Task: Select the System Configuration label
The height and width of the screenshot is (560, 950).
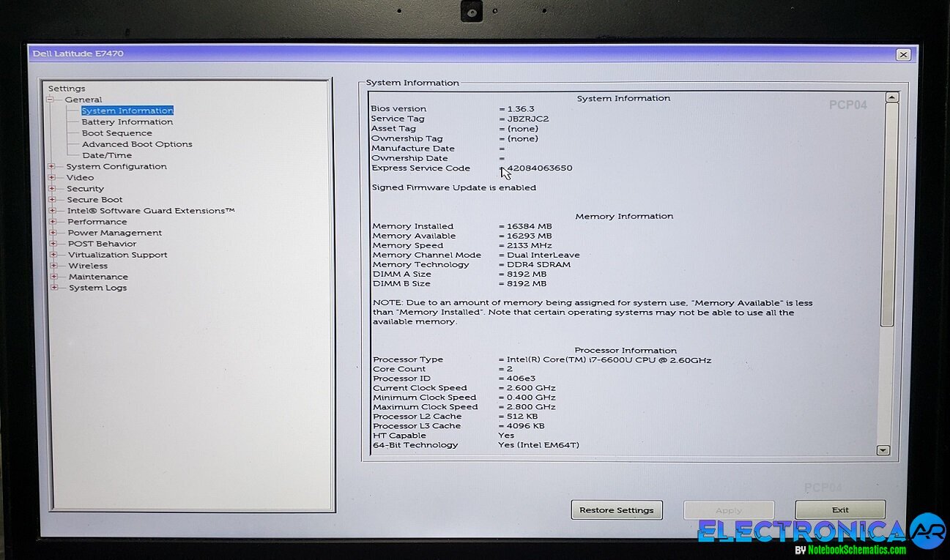Action: (116, 166)
